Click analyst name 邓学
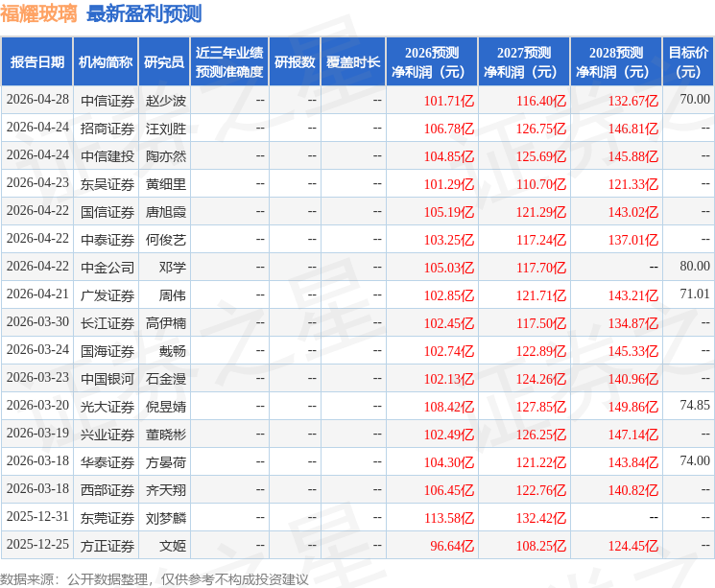 tap(173, 267)
